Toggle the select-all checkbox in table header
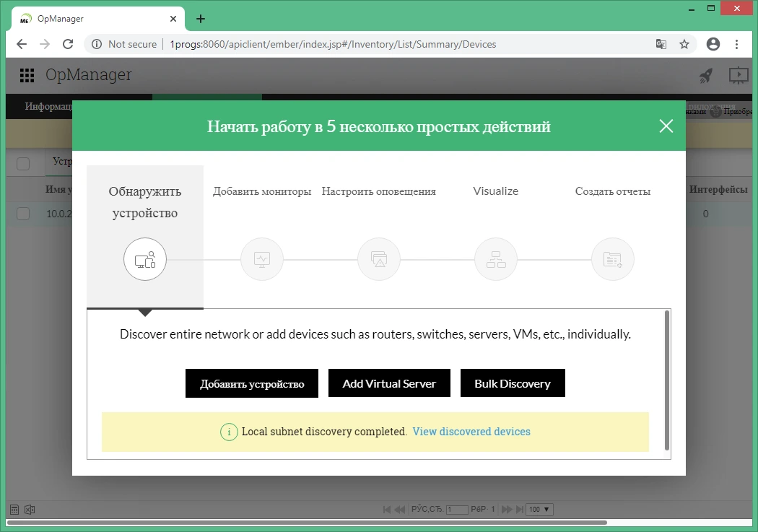The width and height of the screenshot is (758, 532). (23, 164)
